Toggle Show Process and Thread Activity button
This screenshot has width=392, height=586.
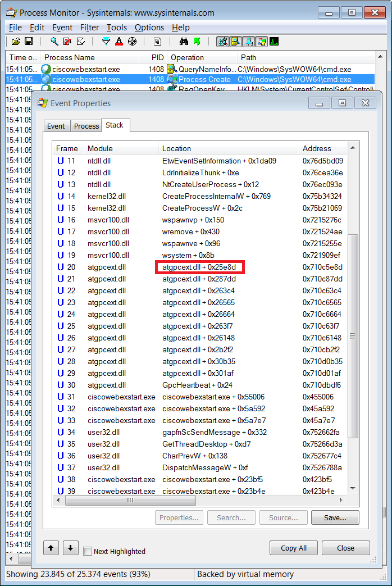[262, 42]
